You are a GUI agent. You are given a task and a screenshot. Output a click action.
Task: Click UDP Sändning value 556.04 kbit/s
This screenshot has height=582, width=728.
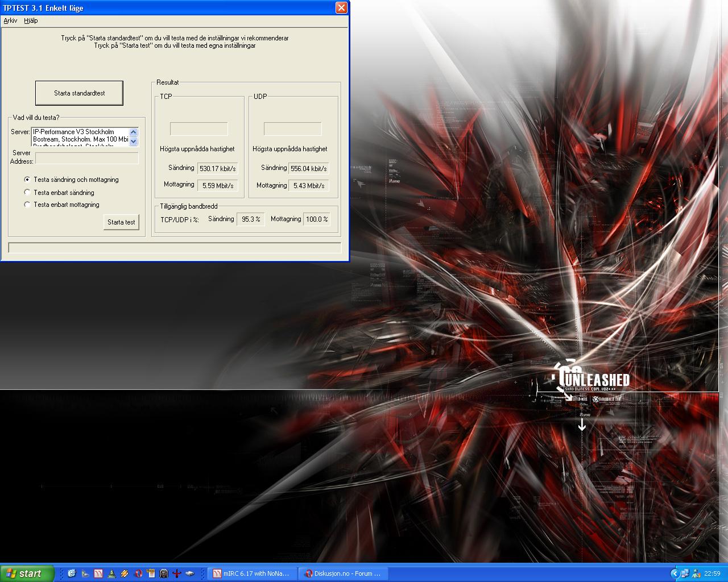click(309, 168)
